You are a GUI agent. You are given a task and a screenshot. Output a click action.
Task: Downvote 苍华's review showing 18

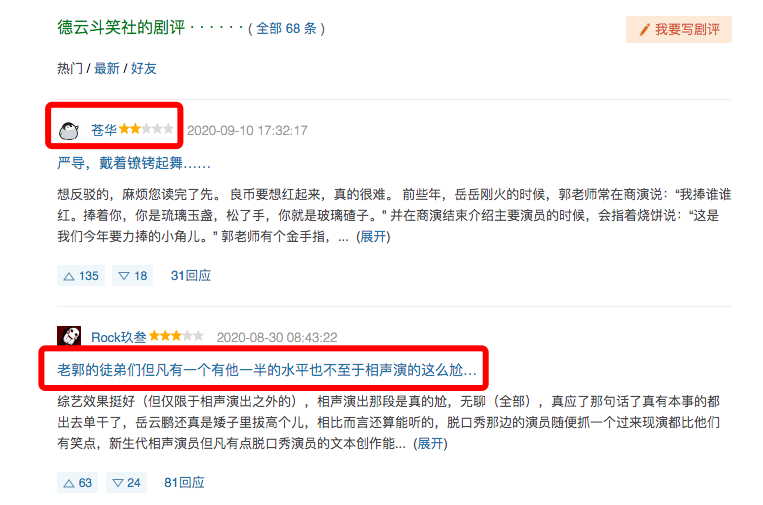click(132, 276)
